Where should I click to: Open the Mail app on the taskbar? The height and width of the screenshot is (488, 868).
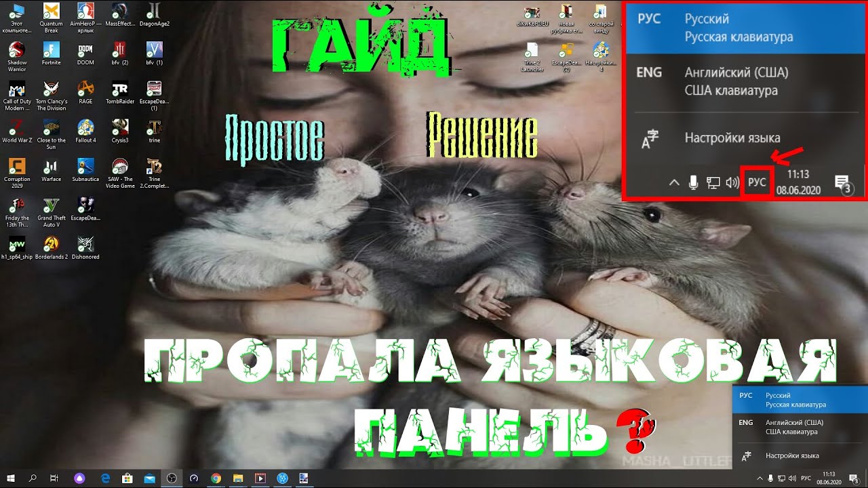[150, 478]
